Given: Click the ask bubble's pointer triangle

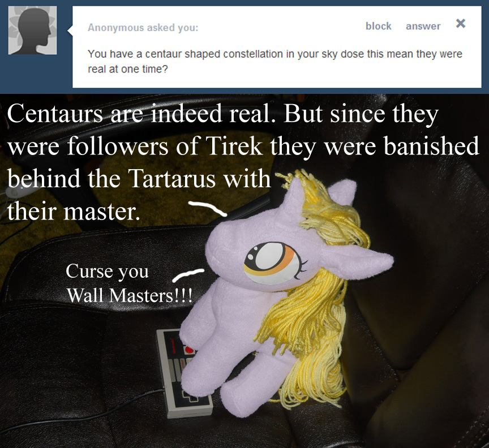Looking at the screenshot, I should point(70,31).
